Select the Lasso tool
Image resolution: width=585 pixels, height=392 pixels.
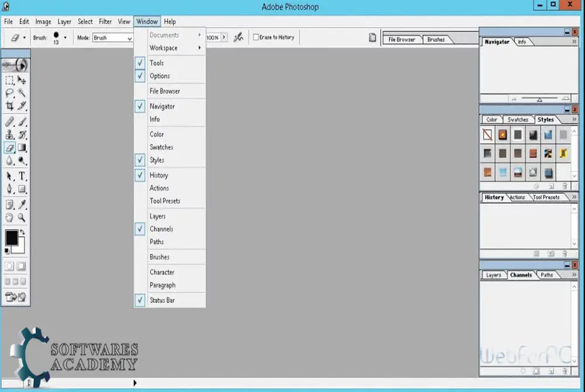point(10,93)
